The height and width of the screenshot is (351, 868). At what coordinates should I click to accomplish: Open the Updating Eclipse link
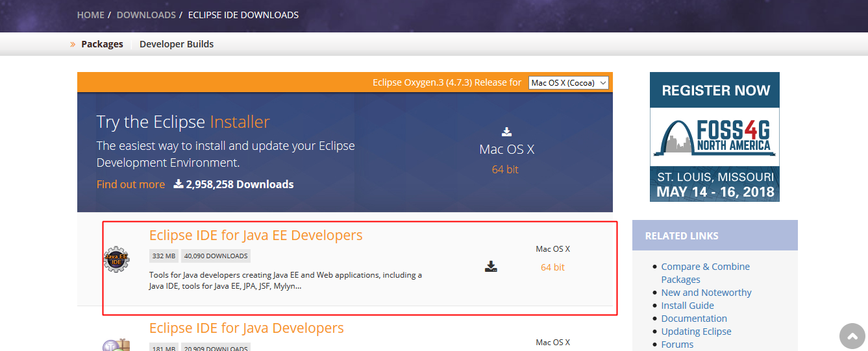[x=696, y=332]
